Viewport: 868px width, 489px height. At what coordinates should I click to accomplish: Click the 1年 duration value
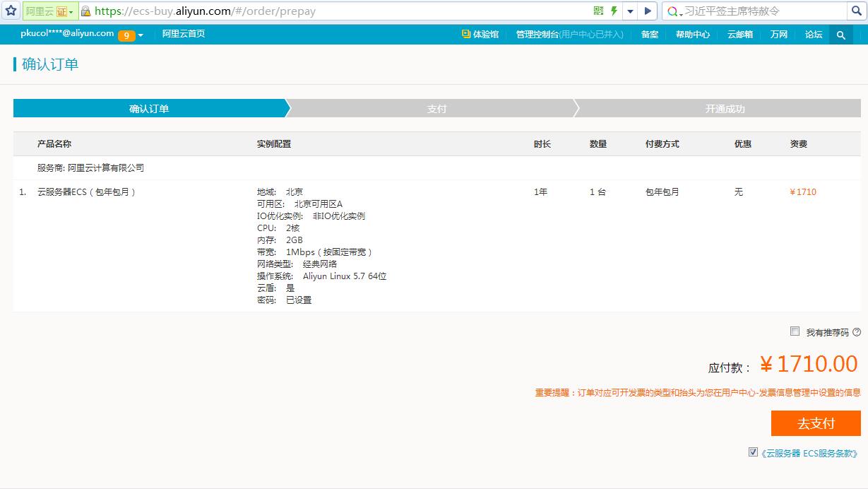pyautogui.click(x=540, y=192)
